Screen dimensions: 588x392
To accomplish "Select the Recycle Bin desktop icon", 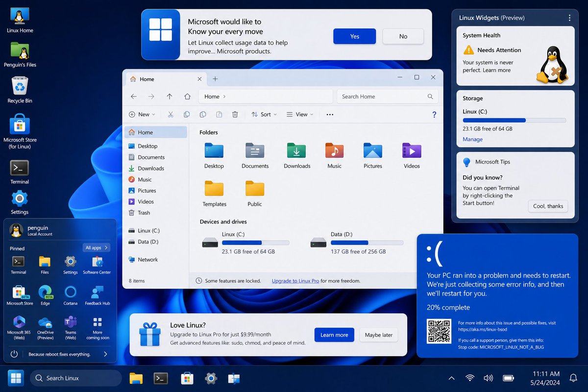I will coord(20,90).
